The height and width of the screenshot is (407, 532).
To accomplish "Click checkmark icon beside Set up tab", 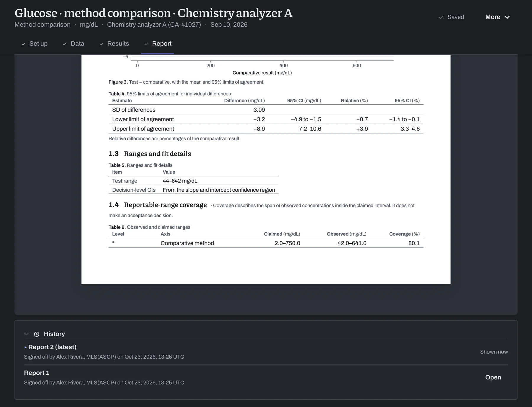I will coord(23,44).
